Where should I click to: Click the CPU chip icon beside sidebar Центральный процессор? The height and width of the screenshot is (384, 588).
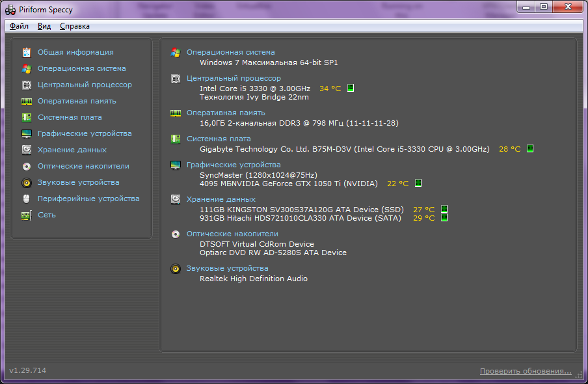pos(26,85)
